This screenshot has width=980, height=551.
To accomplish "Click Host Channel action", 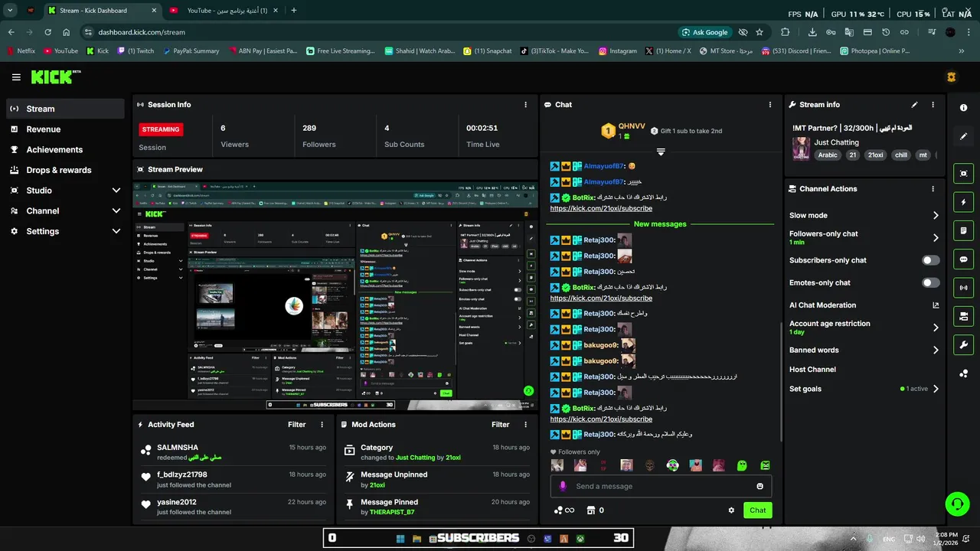I will 812,370.
